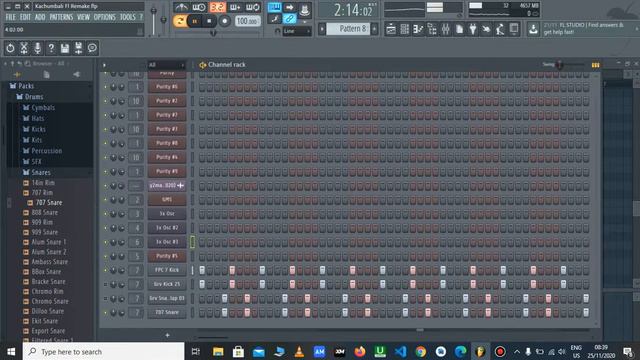Click the render as audio scissors icon
The image size is (640, 360).
point(24,48)
